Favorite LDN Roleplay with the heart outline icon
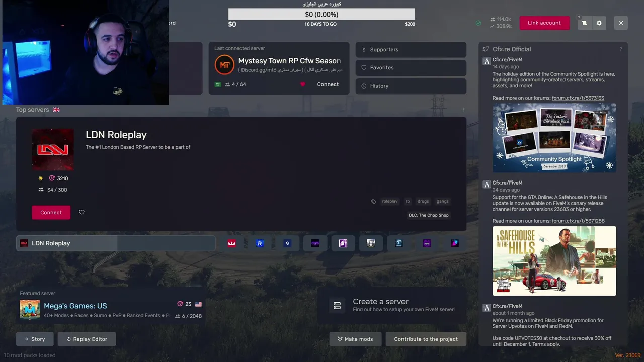This screenshot has height=362, width=644. pos(82,212)
